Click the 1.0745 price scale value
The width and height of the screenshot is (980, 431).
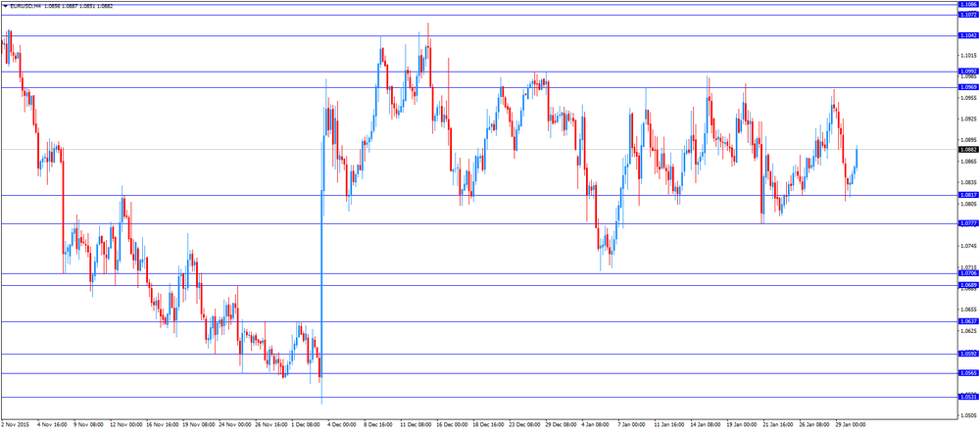(x=969, y=246)
